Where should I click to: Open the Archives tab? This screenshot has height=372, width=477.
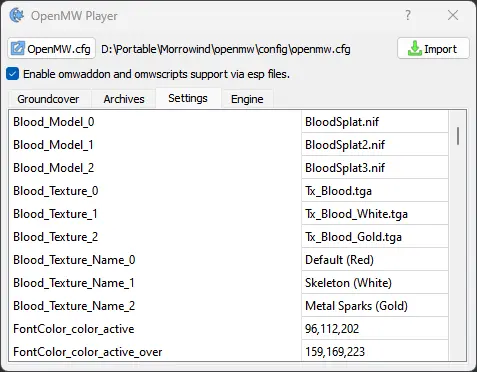coord(124,99)
